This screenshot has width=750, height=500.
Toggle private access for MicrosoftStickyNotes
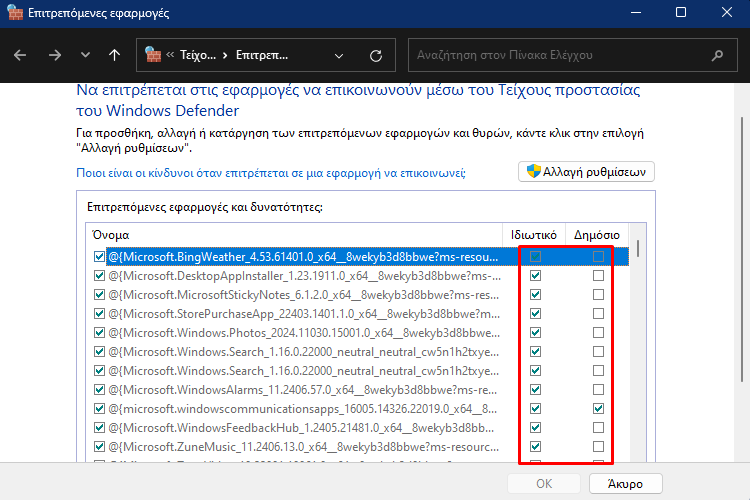[535, 295]
